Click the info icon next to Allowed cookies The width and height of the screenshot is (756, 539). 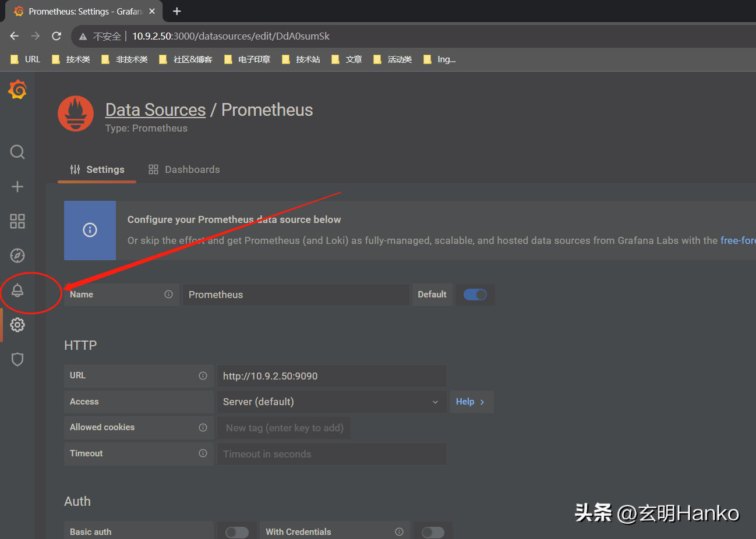(203, 428)
